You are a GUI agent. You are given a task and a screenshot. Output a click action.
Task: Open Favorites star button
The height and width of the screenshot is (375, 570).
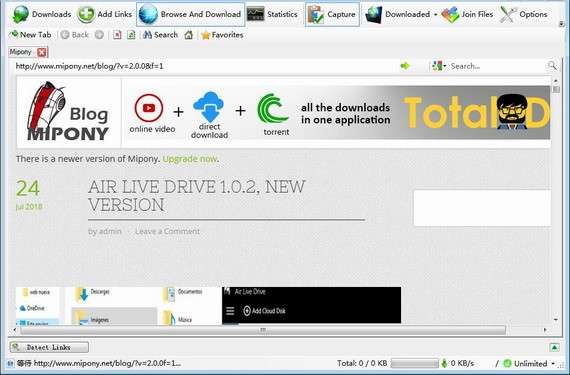click(x=222, y=35)
